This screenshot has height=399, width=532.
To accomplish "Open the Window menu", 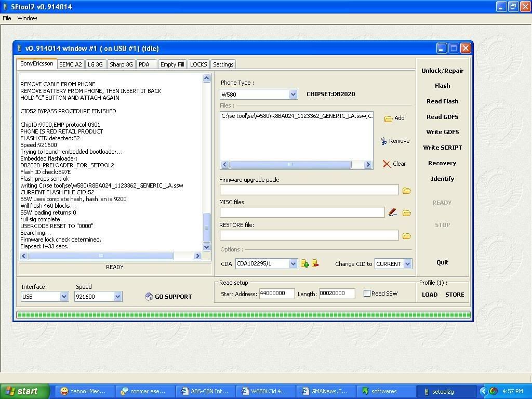I will 27,18.
